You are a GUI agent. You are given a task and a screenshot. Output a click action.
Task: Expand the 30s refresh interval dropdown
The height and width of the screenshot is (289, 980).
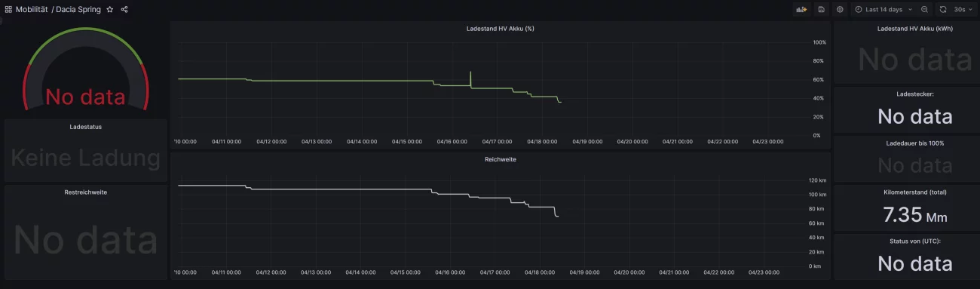pos(963,9)
